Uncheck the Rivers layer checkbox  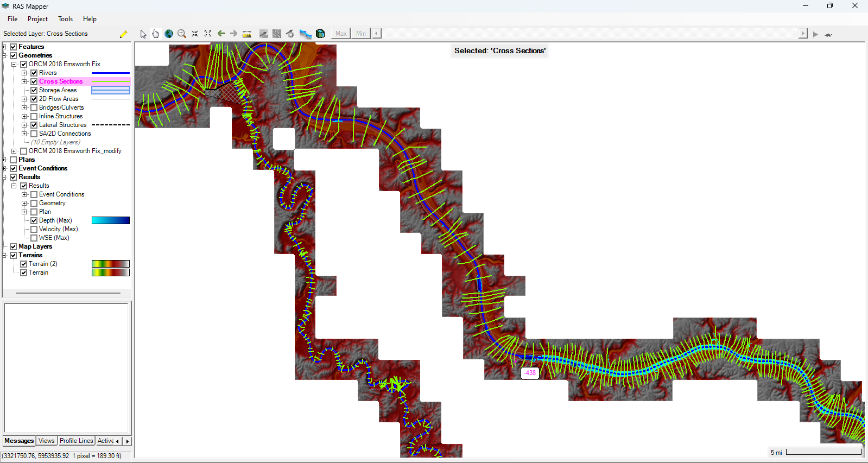34,73
